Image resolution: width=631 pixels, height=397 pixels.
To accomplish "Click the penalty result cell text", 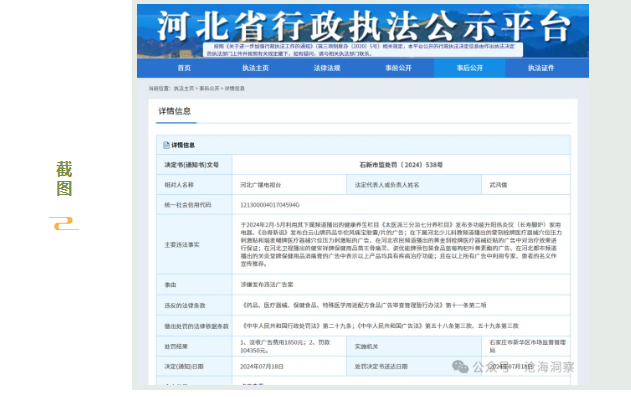I will (x=285, y=346).
